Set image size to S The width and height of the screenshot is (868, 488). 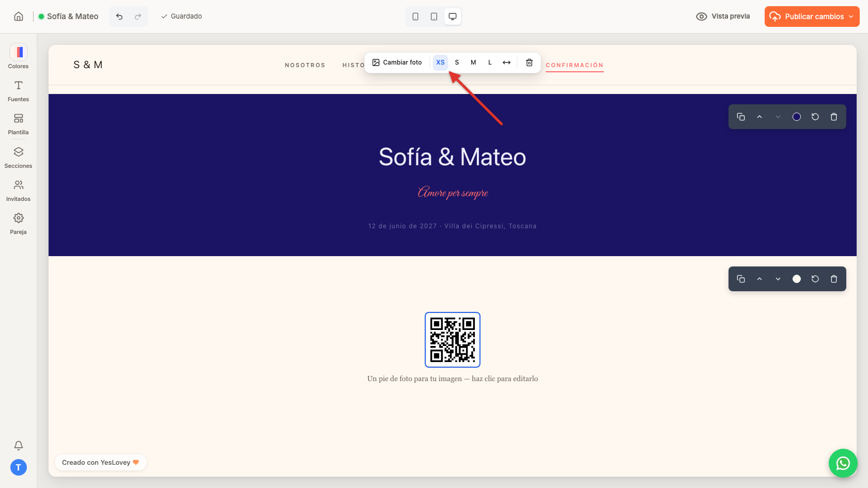click(x=457, y=62)
